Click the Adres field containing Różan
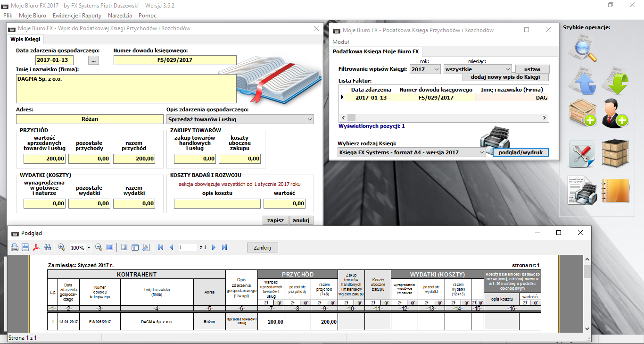This screenshot has height=344, width=644. point(89,119)
